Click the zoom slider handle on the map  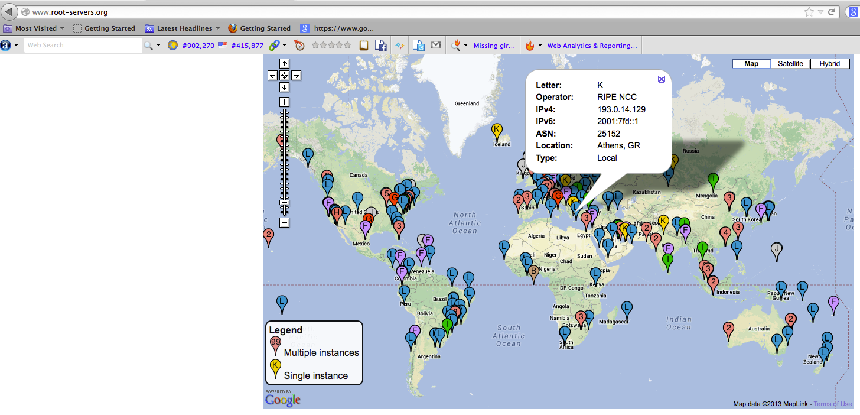284,202
